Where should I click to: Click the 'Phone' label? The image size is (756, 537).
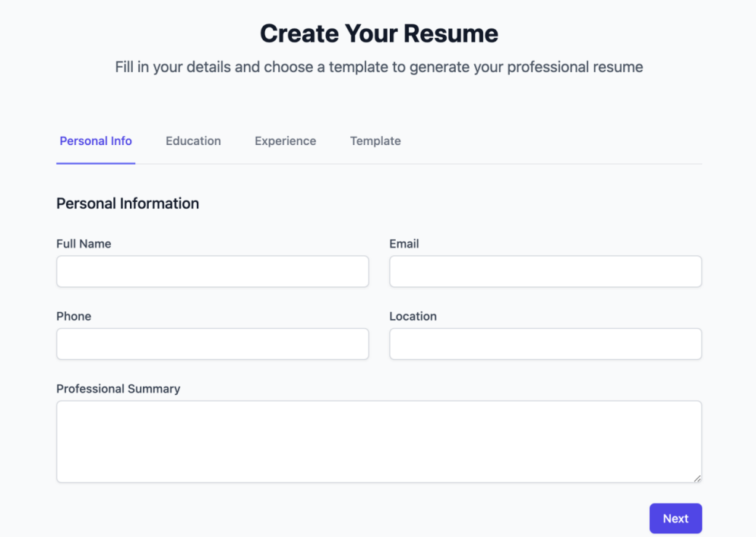tap(74, 316)
